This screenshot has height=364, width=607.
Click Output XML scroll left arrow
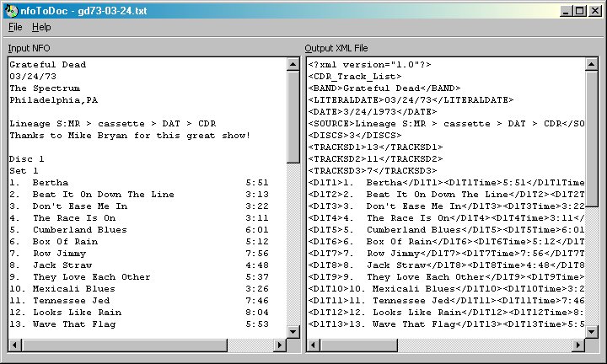click(x=313, y=345)
